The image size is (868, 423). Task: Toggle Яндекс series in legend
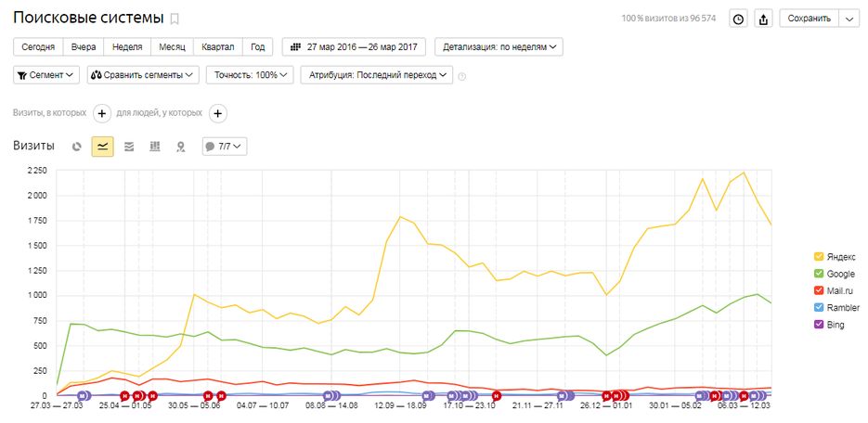tap(836, 256)
